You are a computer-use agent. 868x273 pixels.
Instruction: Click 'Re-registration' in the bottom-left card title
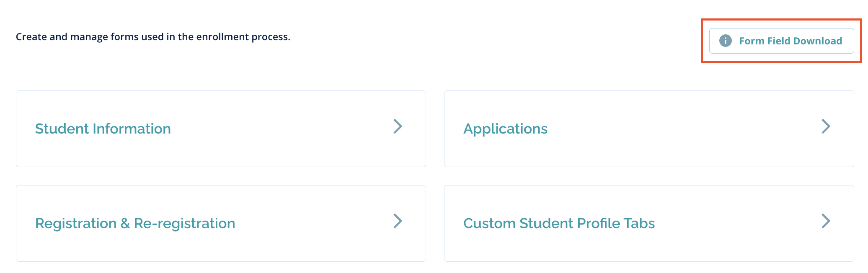click(x=184, y=223)
